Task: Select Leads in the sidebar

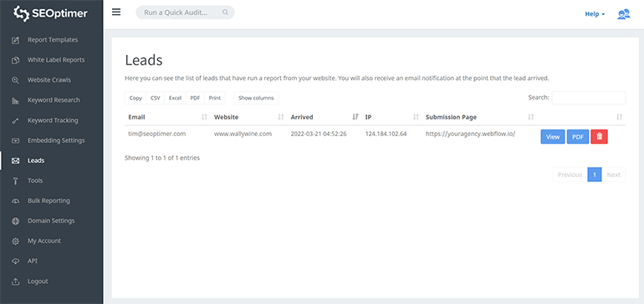Action: coord(36,160)
